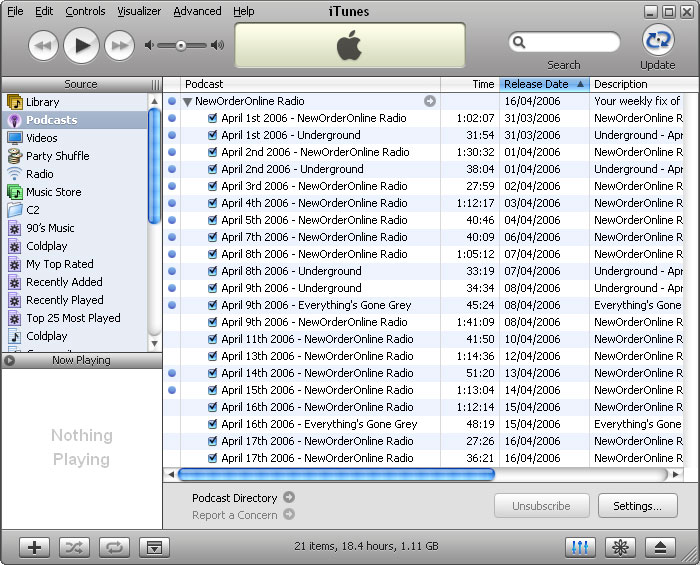Toggle shuffle button at bottom

pos(74,547)
